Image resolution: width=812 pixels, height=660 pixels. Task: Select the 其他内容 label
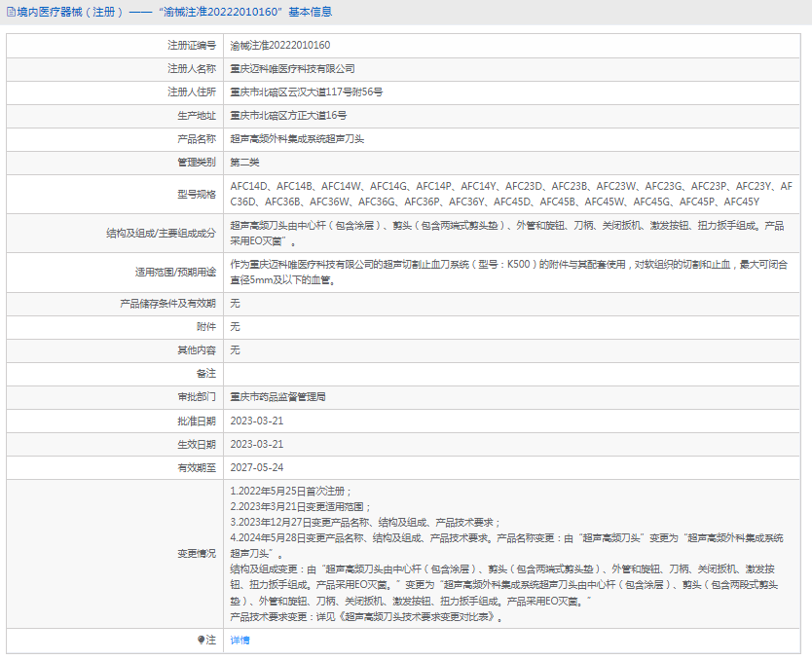pos(197,349)
